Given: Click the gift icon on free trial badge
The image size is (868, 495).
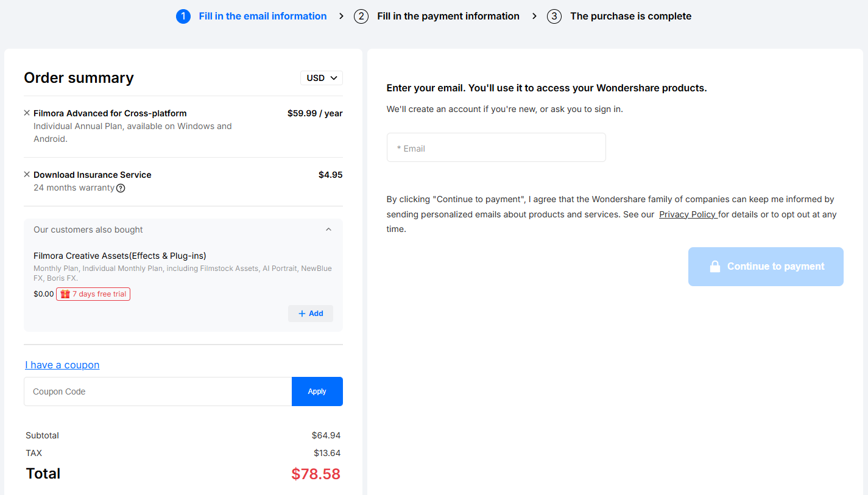Looking at the screenshot, I should 65,294.
